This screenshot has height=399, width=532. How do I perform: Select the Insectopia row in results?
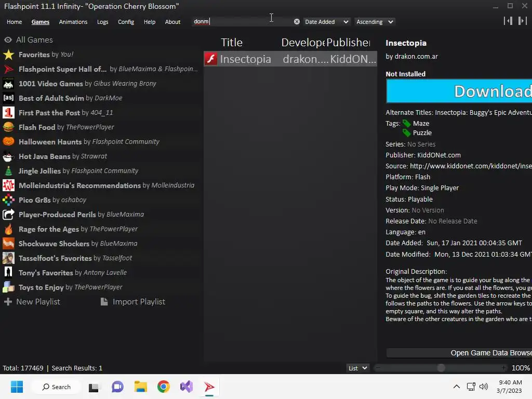point(290,59)
